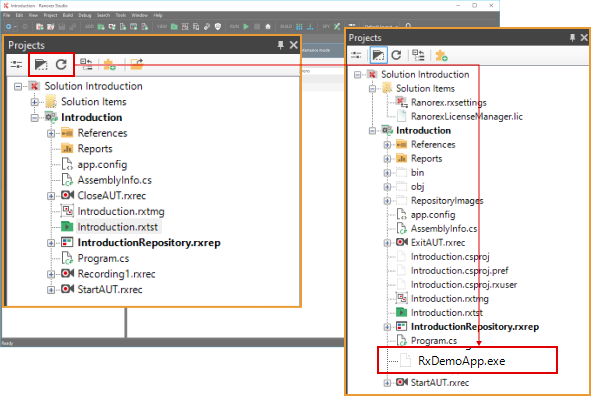Expand ExitAUT.rxrec in right panel
The width and height of the screenshot is (591, 396).
(387, 243)
